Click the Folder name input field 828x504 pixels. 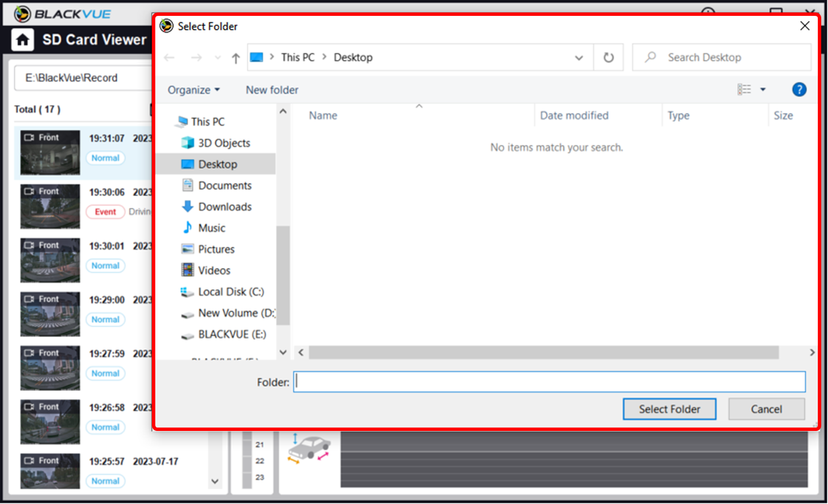point(549,382)
